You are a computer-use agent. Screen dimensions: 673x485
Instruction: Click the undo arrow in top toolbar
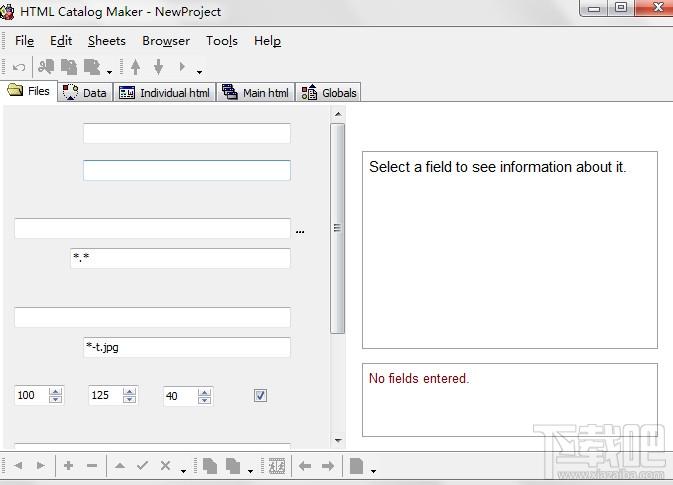(x=19, y=67)
